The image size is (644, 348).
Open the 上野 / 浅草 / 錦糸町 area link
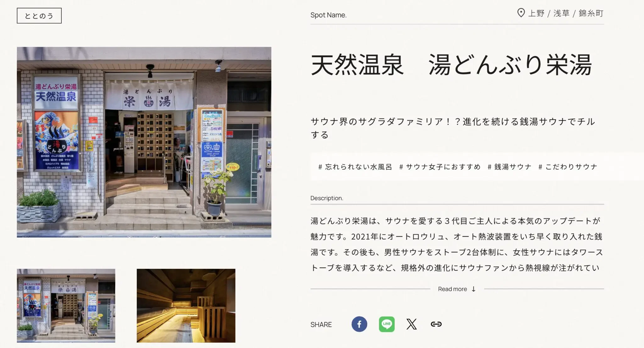click(565, 13)
